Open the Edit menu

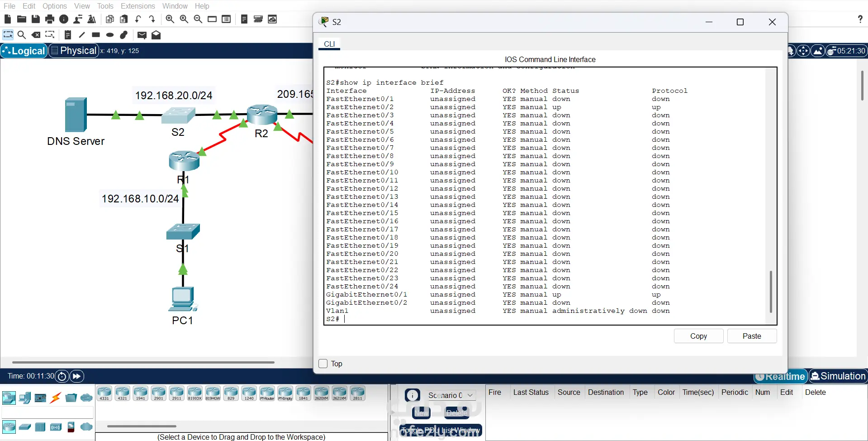[x=29, y=6]
